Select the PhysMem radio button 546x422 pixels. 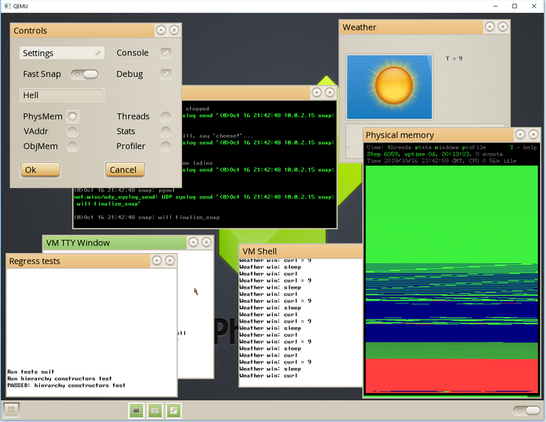click(72, 117)
